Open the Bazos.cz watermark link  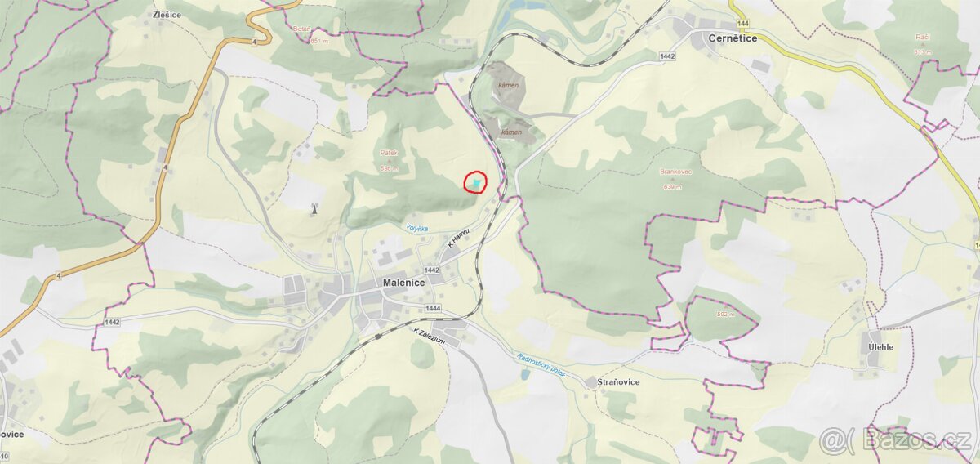point(897,439)
